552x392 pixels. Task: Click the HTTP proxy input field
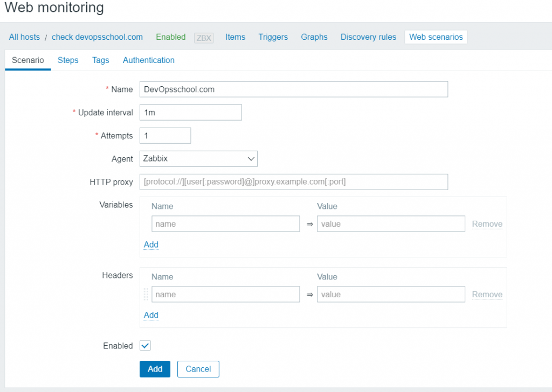point(293,182)
